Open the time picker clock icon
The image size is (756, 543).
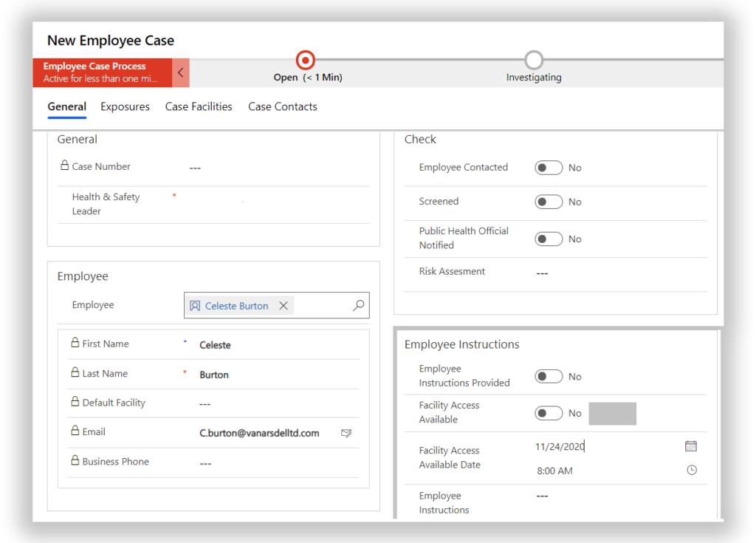(691, 470)
